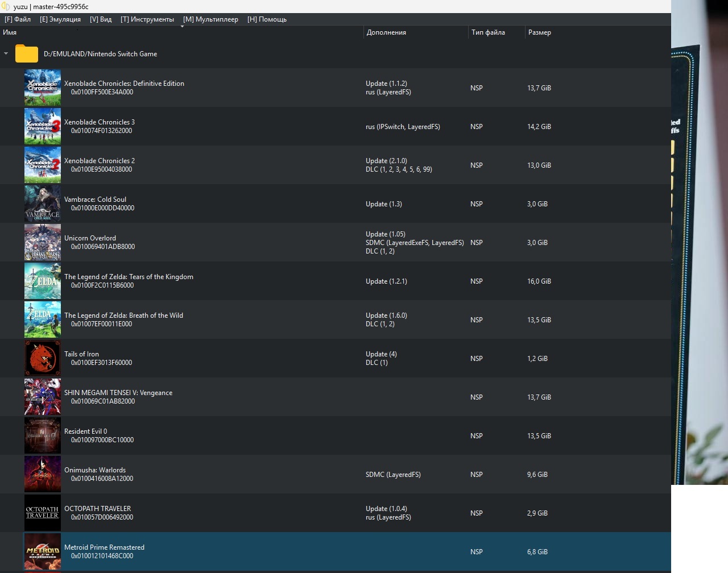
Task: Select Xenoblade Chronicles: Definitive Edition title text
Action: coord(124,84)
